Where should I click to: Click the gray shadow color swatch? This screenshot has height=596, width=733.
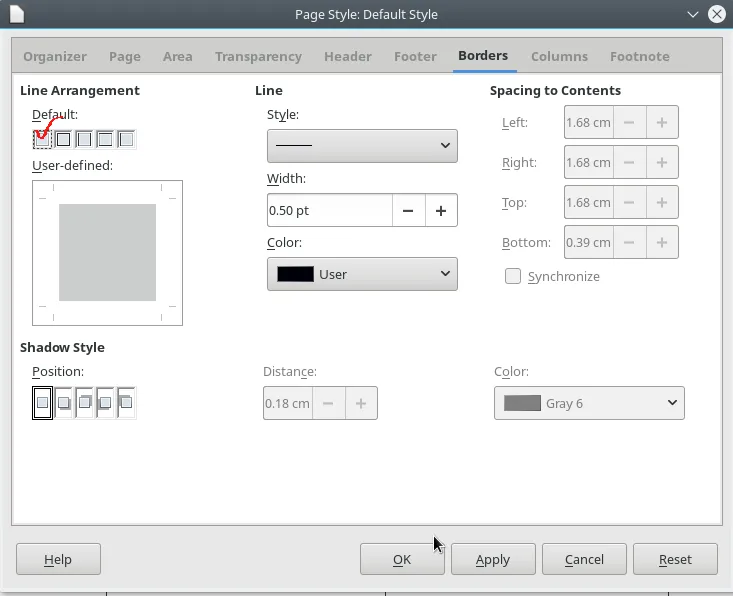coord(522,403)
